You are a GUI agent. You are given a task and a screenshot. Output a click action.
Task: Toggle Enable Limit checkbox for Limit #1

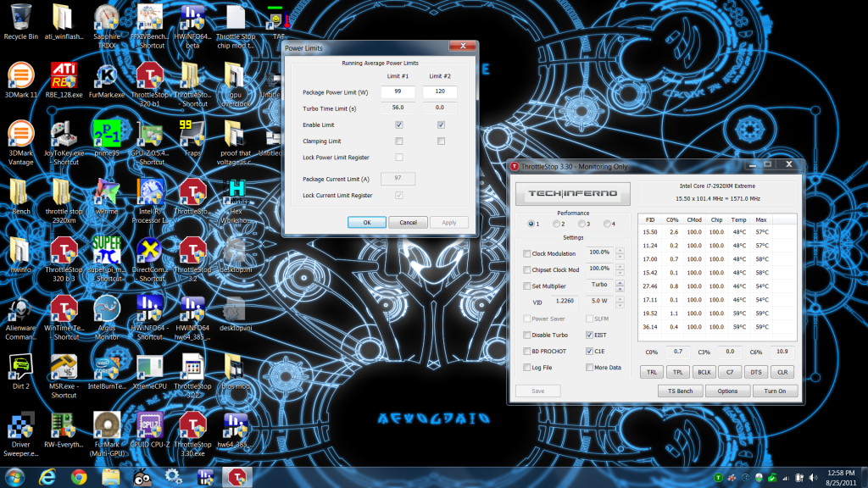[398, 125]
